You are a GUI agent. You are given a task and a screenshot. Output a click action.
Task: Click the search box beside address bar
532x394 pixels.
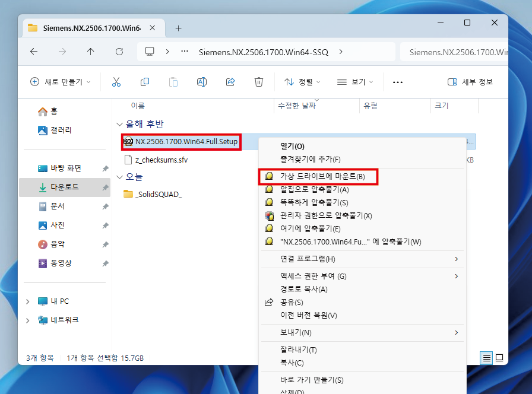point(455,52)
